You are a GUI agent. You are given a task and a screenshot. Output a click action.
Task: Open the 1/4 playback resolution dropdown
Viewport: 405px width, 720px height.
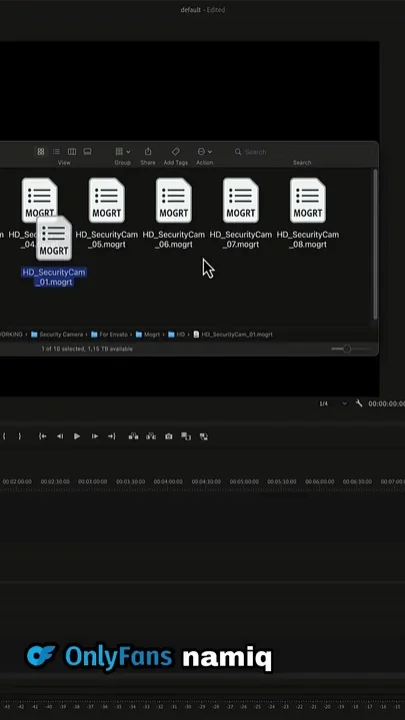tap(333, 404)
